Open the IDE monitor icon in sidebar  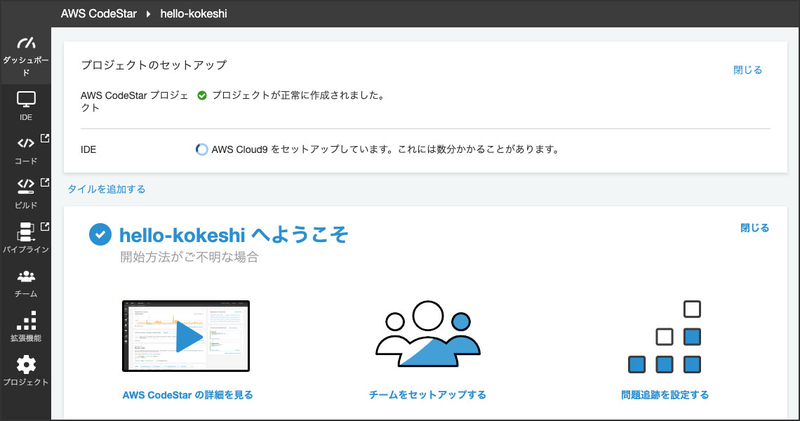click(x=26, y=99)
